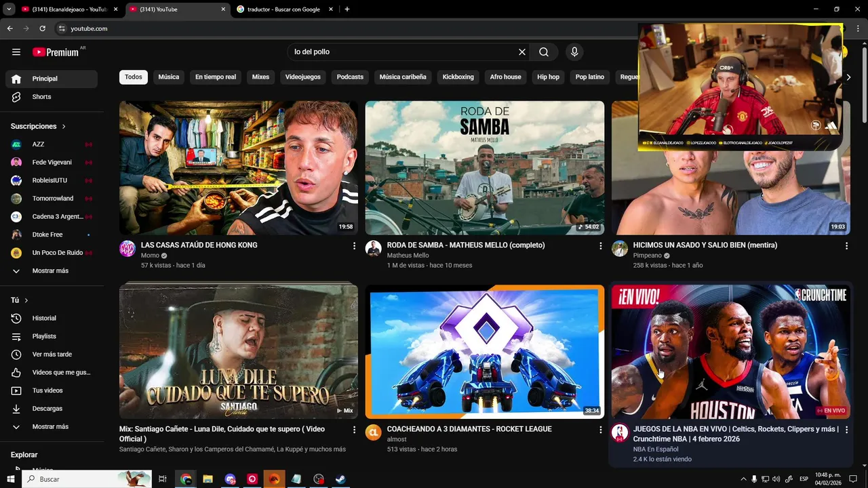Open Windows Start menu

coord(10,479)
